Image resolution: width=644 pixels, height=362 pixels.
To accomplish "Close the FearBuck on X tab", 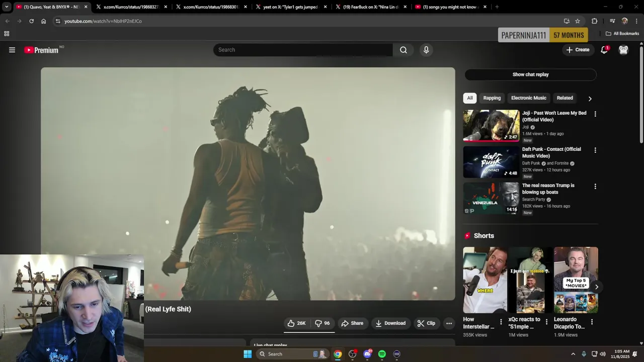I will tap(405, 7).
